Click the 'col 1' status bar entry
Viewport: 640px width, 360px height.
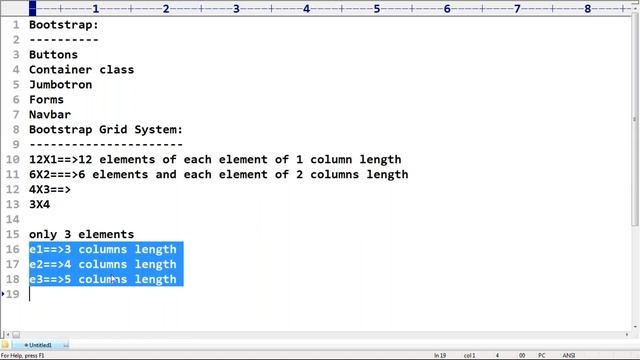tap(469, 356)
